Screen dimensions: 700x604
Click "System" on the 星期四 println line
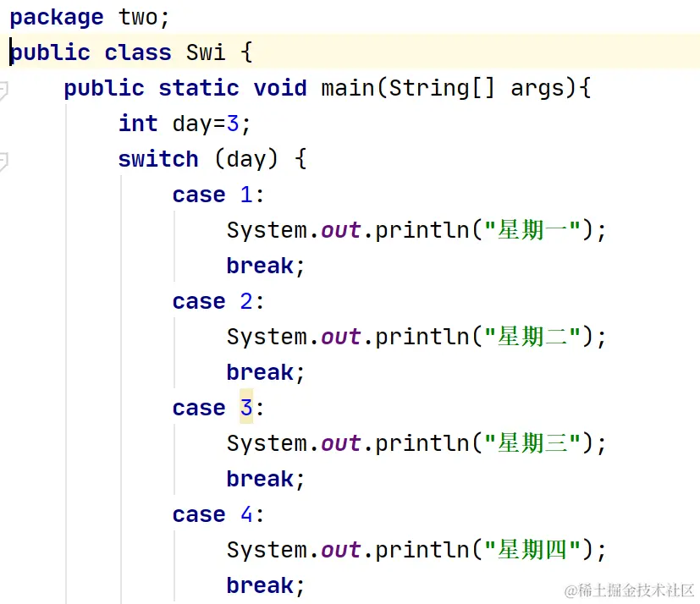coord(267,551)
